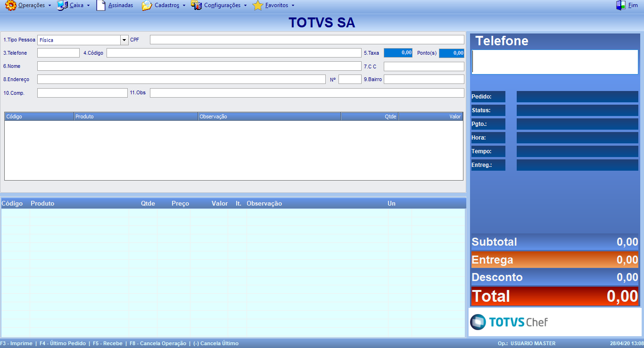Click the TOTVS SA title text
Viewport: 644px width, 348px height.
coord(322,23)
